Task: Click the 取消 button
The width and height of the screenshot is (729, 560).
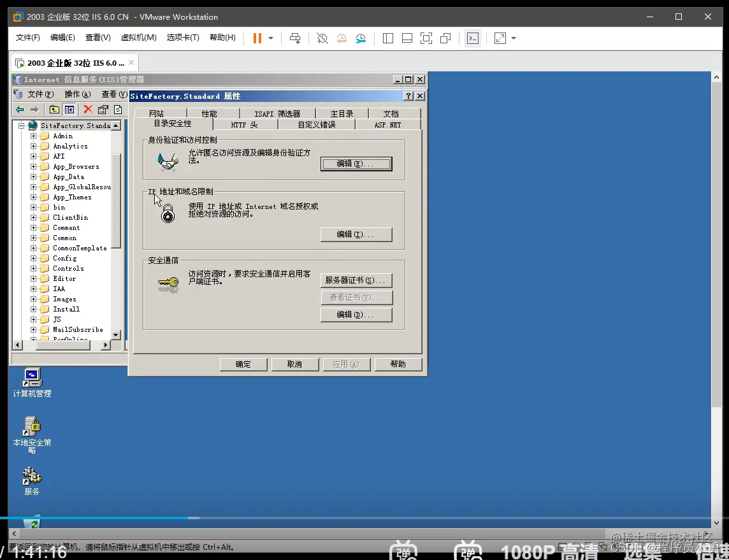Action: point(295,364)
